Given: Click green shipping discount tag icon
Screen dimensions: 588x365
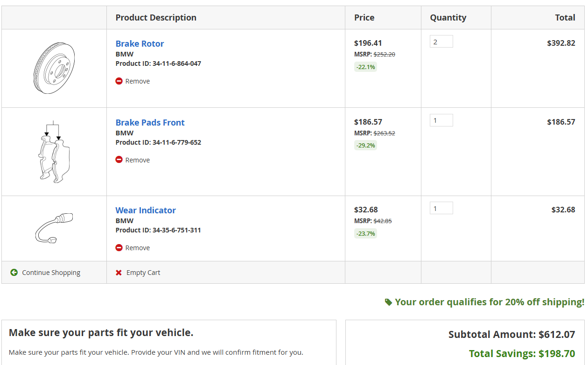Looking at the screenshot, I should 388,302.
